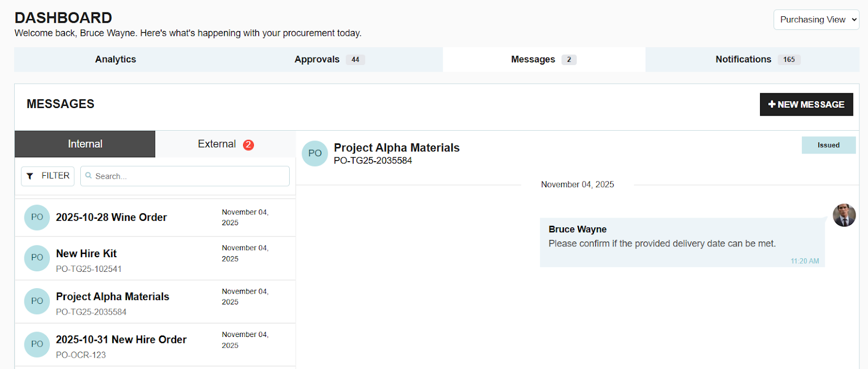
Task: Click the PO avatar in the conversation header
Action: [x=315, y=154]
